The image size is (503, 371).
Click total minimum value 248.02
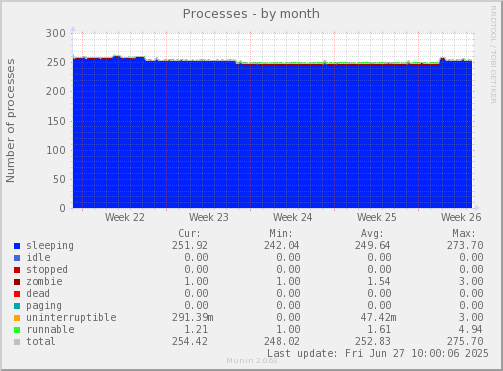point(282,342)
